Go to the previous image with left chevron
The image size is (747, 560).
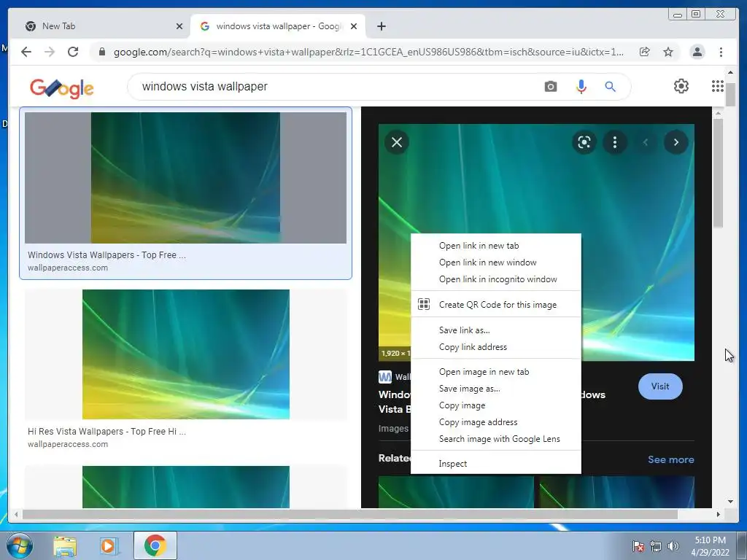[646, 142]
